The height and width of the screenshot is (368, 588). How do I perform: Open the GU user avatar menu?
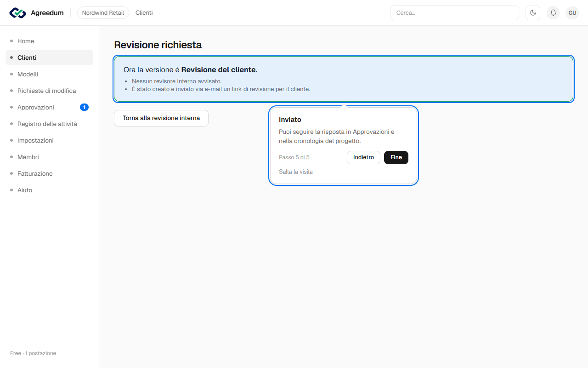coord(572,13)
